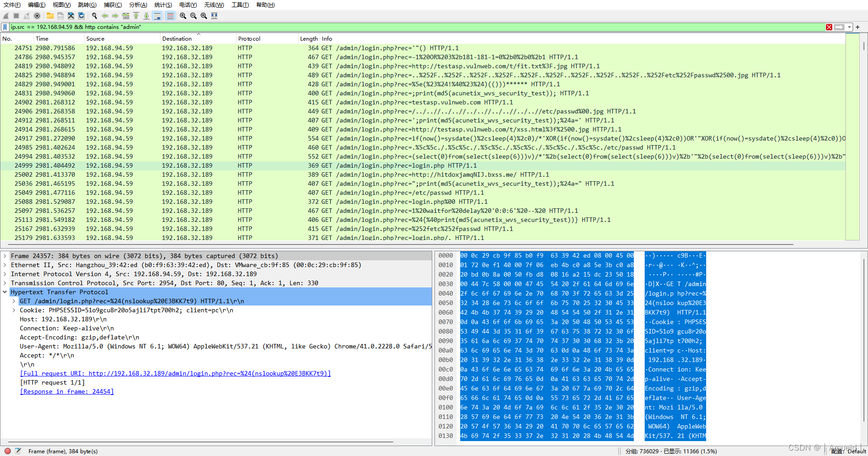The height and width of the screenshot is (456, 868).
Task: Open a capture file with the folder icon
Action: click(50, 16)
